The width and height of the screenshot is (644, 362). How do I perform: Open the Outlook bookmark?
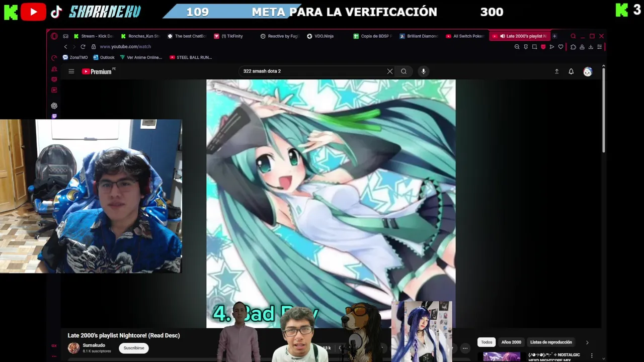pos(104,57)
